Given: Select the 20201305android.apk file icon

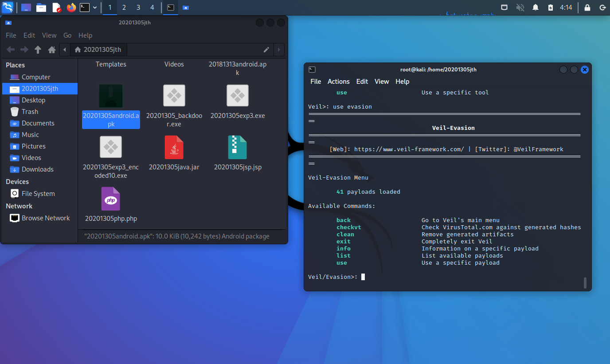Looking at the screenshot, I should (x=111, y=95).
